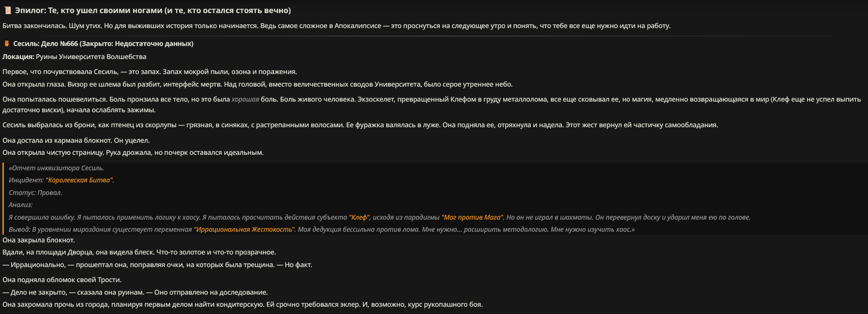Click the heading Сесиль: Дело №666
This screenshot has width=868, height=314.
[103, 44]
